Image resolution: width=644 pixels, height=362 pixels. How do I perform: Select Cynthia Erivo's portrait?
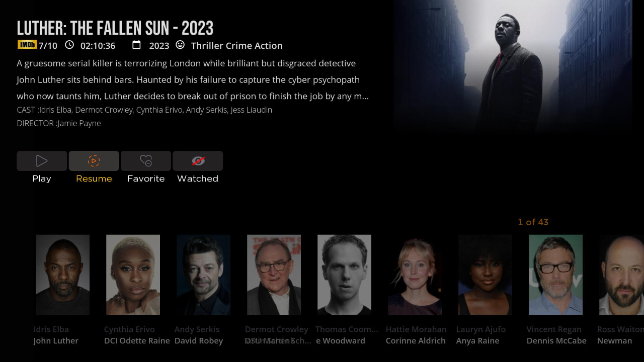click(x=133, y=275)
